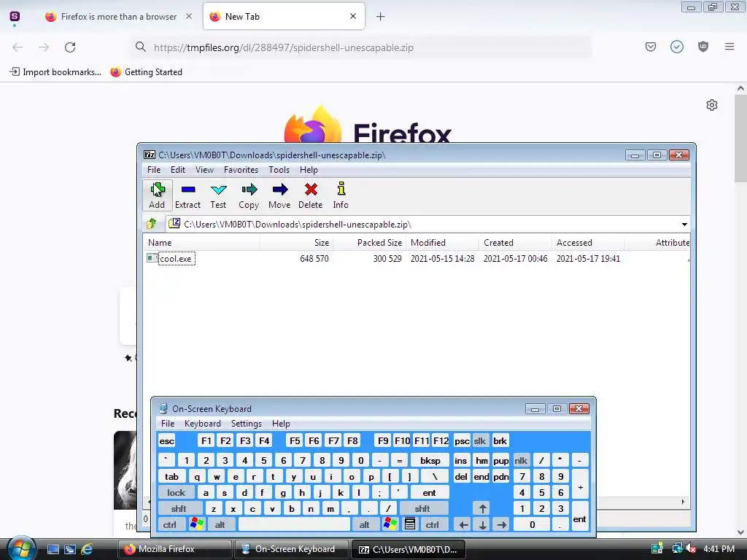Open the 7-Zip Tools menu
The width and height of the screenshot is (747, 560).
click(x=279, y=170)
